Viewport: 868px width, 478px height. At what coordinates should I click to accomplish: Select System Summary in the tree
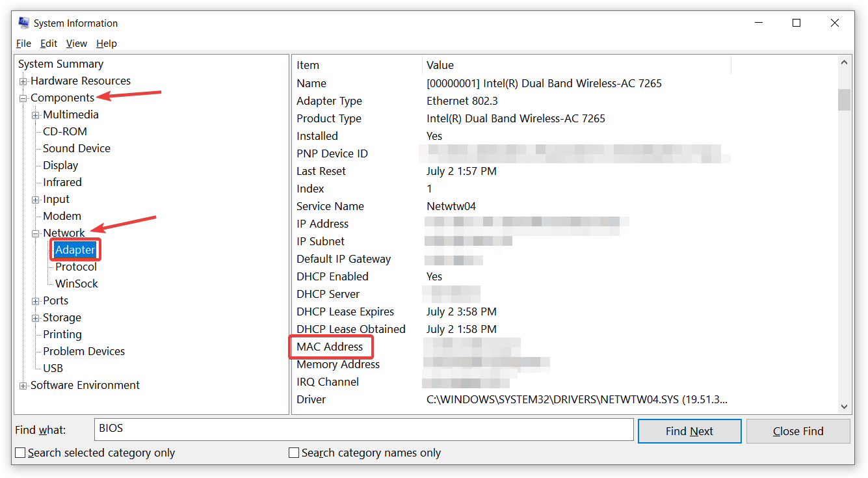(61, 64)
